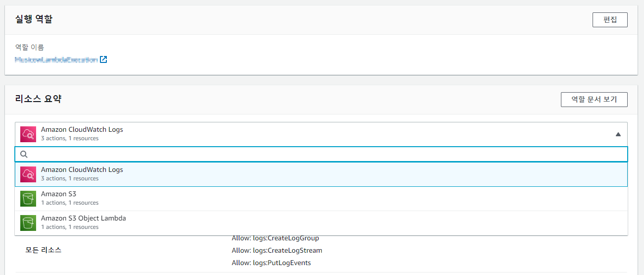Open the 역할 문서 보기 button

pos(594,99)
